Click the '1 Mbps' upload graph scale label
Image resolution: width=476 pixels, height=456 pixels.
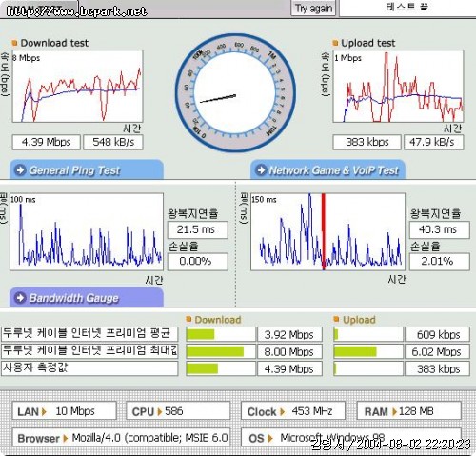(x=347, y=58)
